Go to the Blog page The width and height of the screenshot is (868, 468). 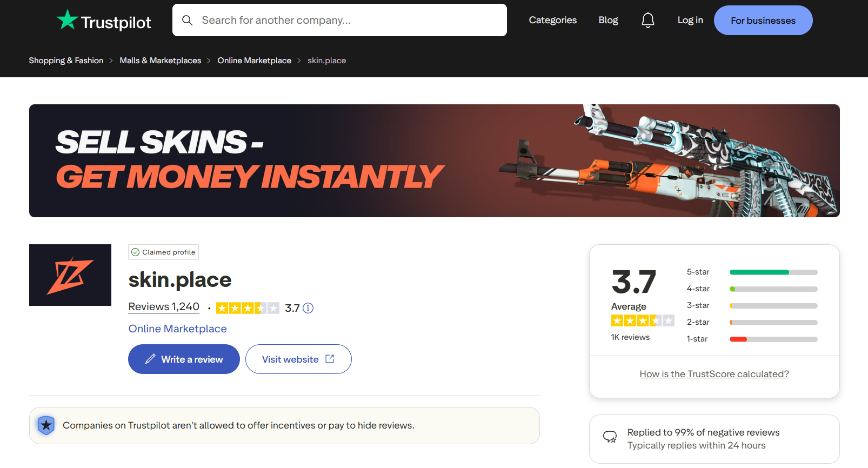(608, 21)
